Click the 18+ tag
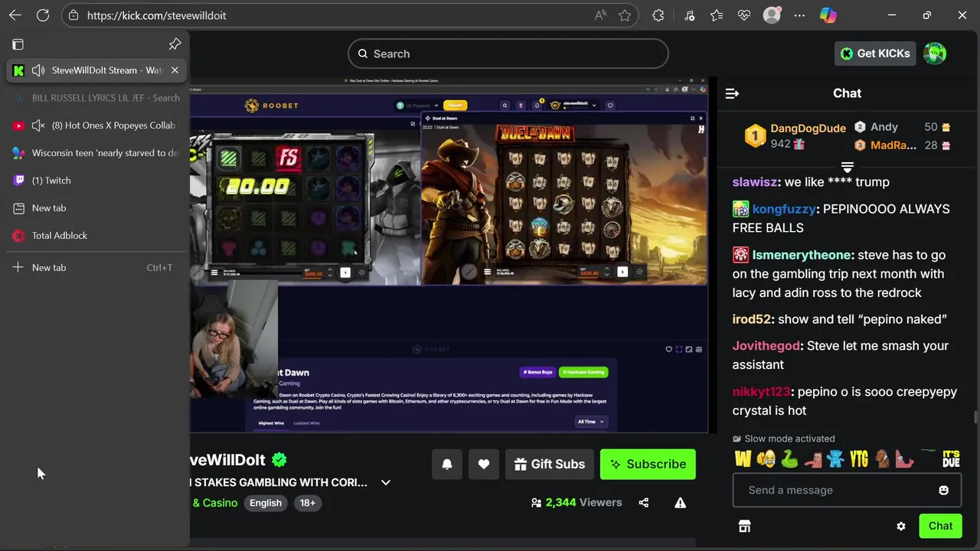980x551 pixels. pyautogui.click(x=308, y=503)
